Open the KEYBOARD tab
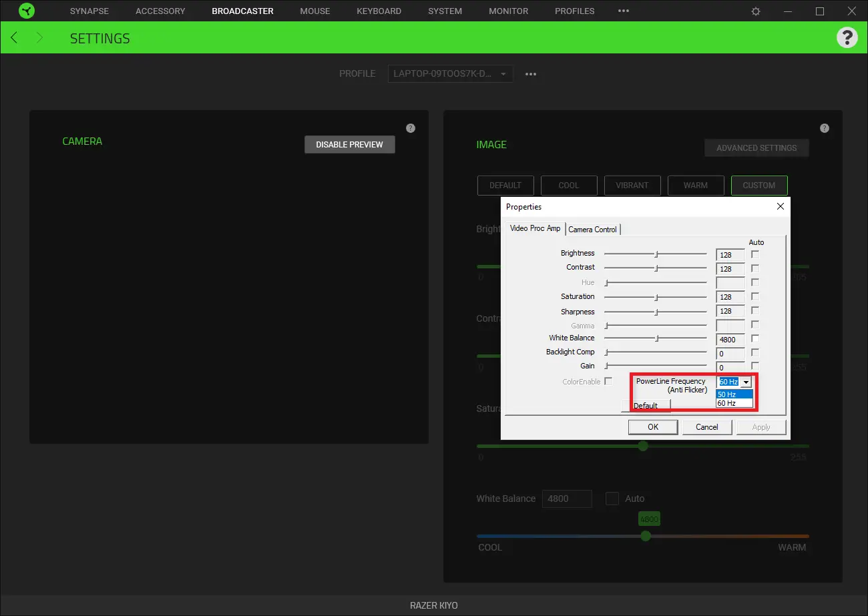This screenshot has width=868, height=616. click(x=379, y=11)
